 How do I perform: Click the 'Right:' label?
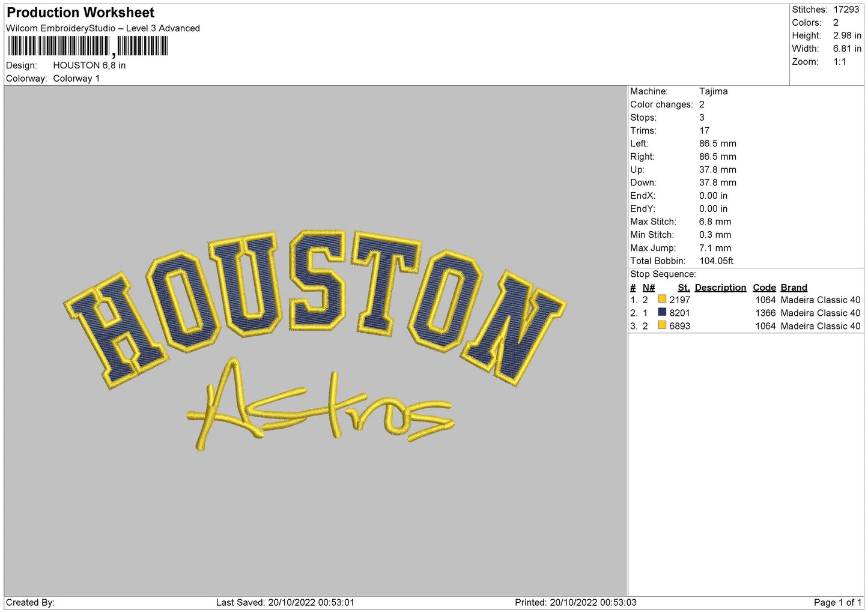(642, 157)
